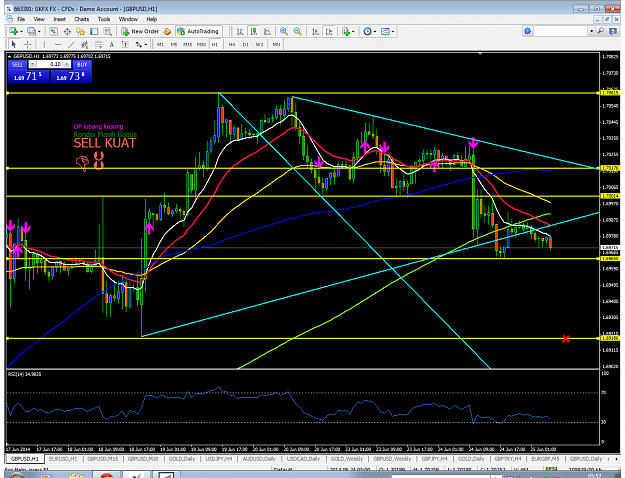This screenshot has height=478, width=625.
Task: Open the Indicators list icon
Action: (346, 31)
